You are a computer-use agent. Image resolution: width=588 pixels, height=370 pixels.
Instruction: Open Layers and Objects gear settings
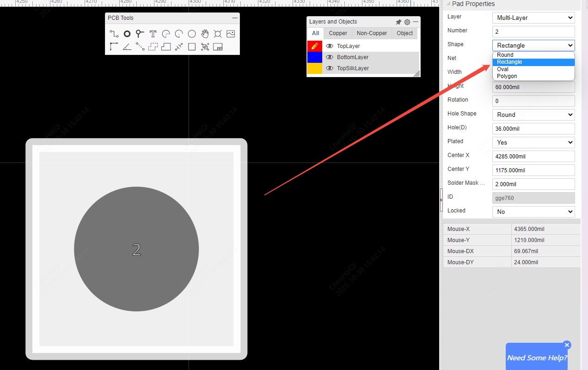tap(407, 22)
